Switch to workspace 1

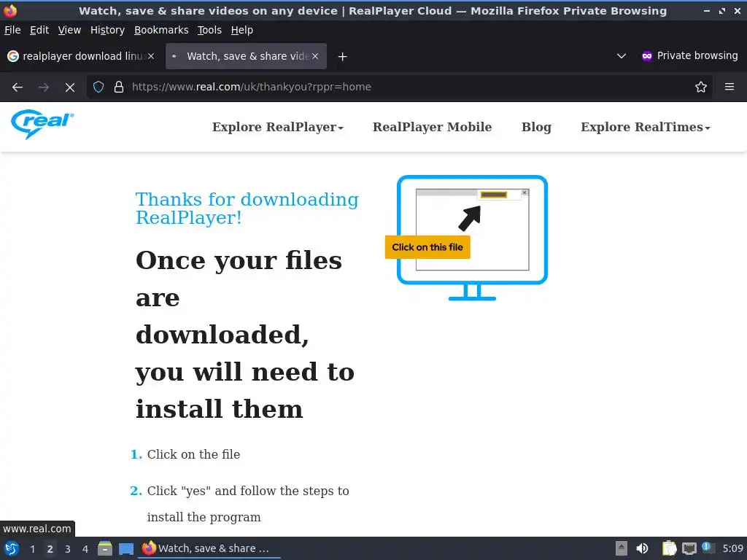(x=32, y=549)
